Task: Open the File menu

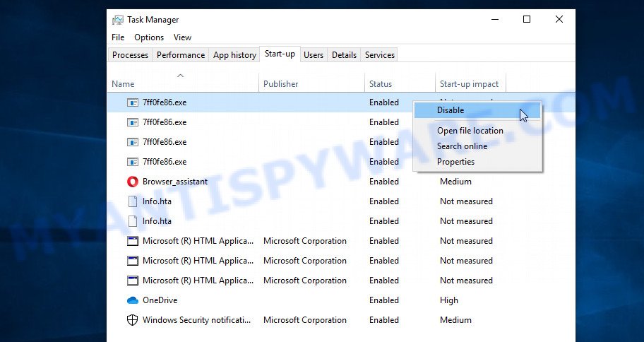Action: point(118,37)
